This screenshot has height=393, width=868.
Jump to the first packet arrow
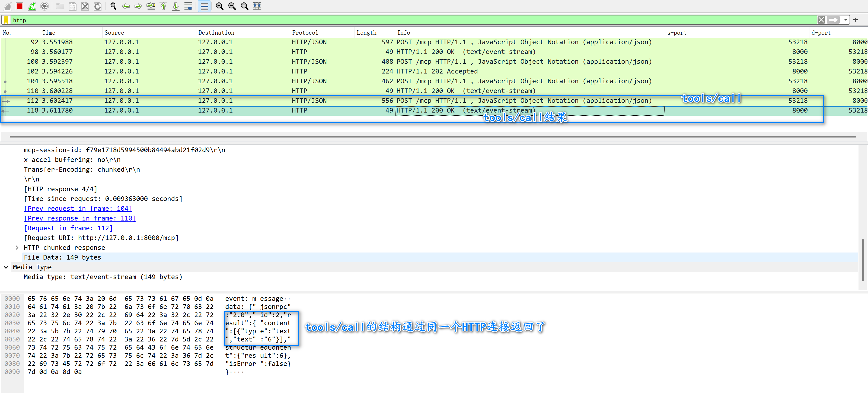coord(163,6)
